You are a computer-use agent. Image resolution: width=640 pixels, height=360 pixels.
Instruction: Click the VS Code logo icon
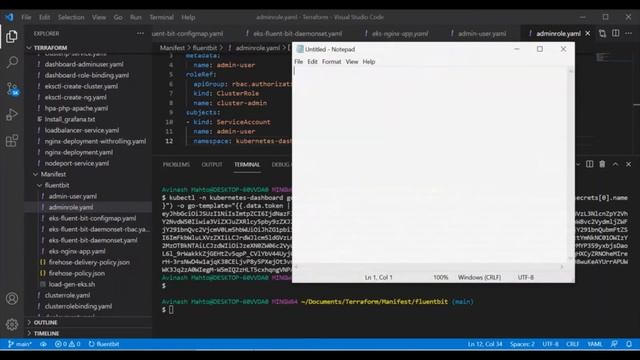(x=9, y=17)
